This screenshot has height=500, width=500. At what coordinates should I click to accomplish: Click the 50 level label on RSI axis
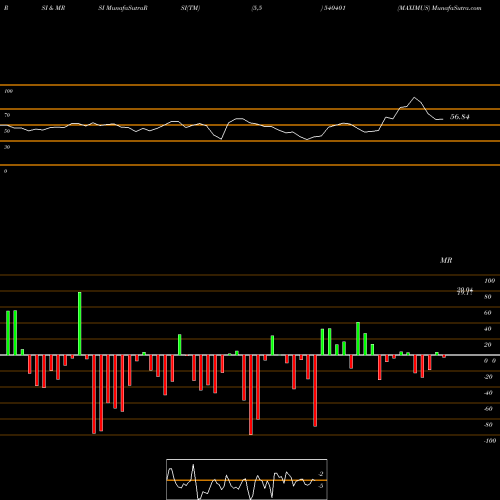[x=7, y=131]
